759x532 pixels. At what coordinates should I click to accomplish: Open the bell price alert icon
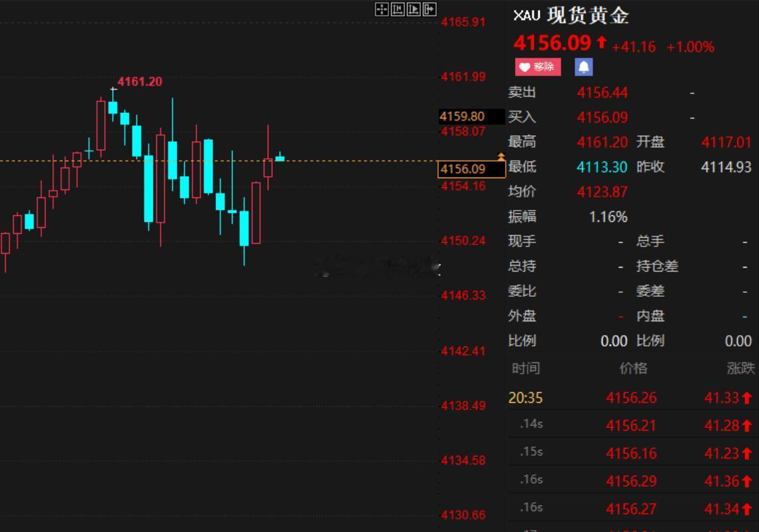click(583, 67)
